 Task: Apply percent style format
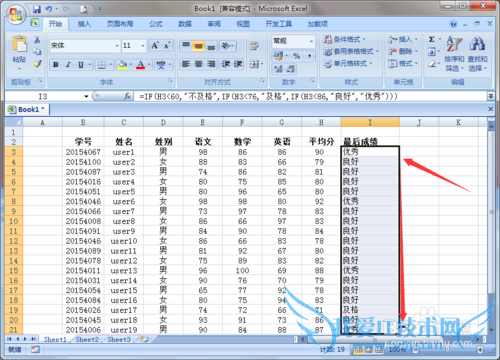pos(296,56)
